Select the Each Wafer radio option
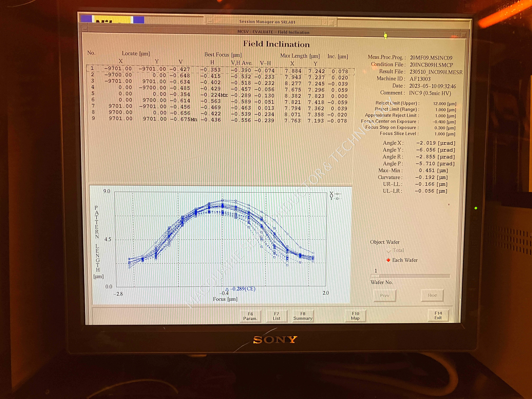This screenshot has width=532, height=399. [388, 260]
